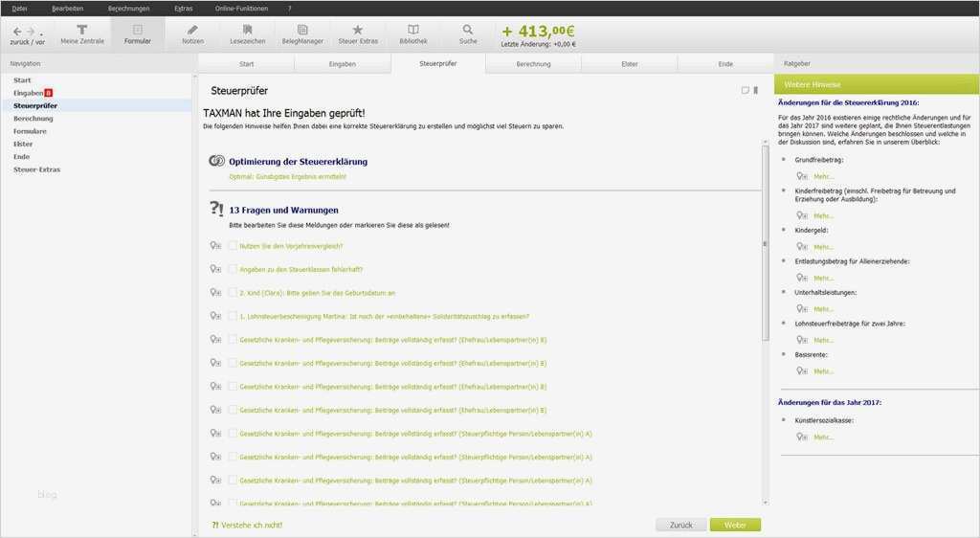Screen dimensions: 980x538
Task: Select the Steuerprüfer tab
Action: tap(438, 63)
